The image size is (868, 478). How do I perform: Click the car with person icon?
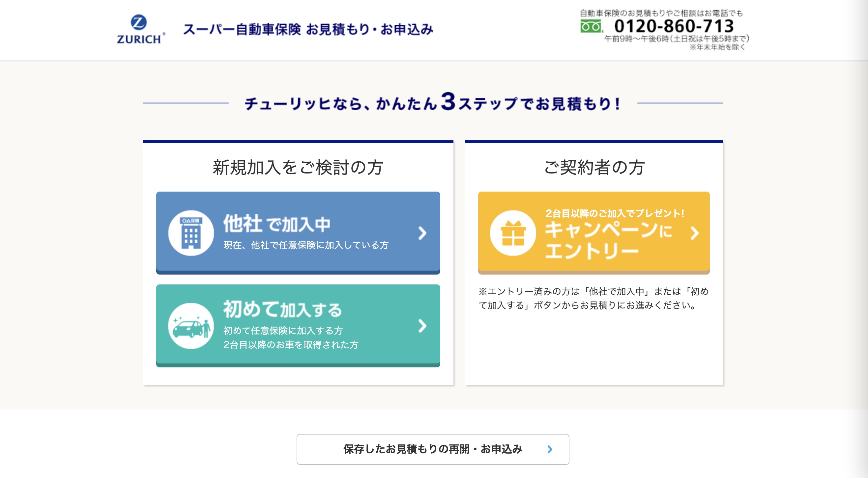point(191,326)
